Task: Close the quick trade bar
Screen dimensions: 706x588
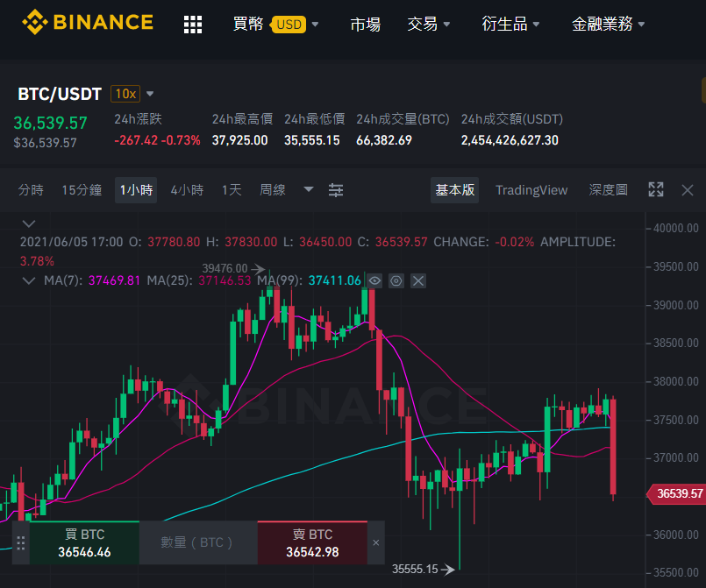Action: tap(376, 542)
